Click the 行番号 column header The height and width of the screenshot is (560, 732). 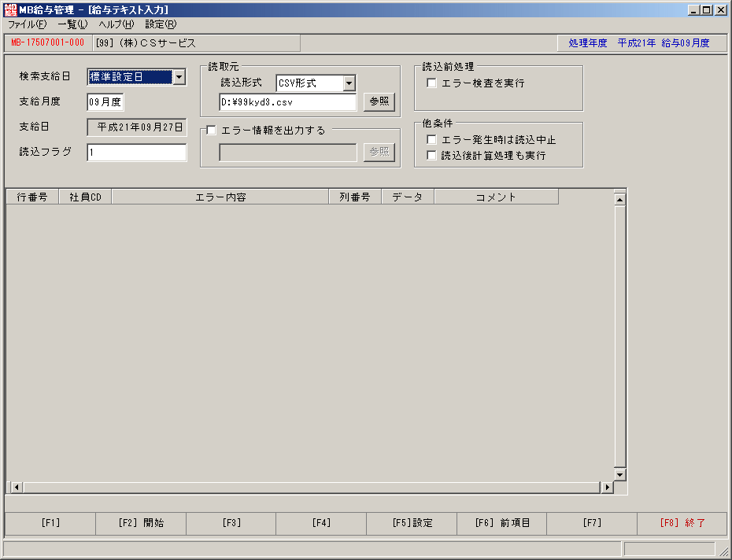[x=32, y=197]
